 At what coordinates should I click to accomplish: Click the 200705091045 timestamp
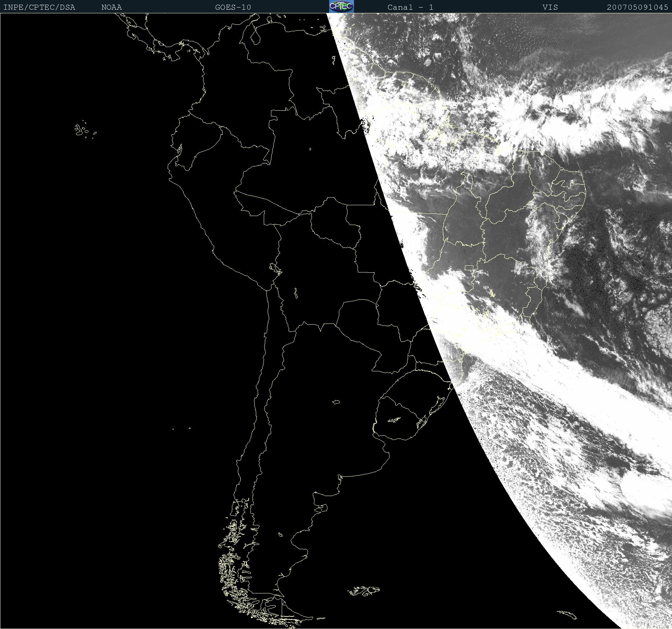pyautogui.click(x=638, y=7)
